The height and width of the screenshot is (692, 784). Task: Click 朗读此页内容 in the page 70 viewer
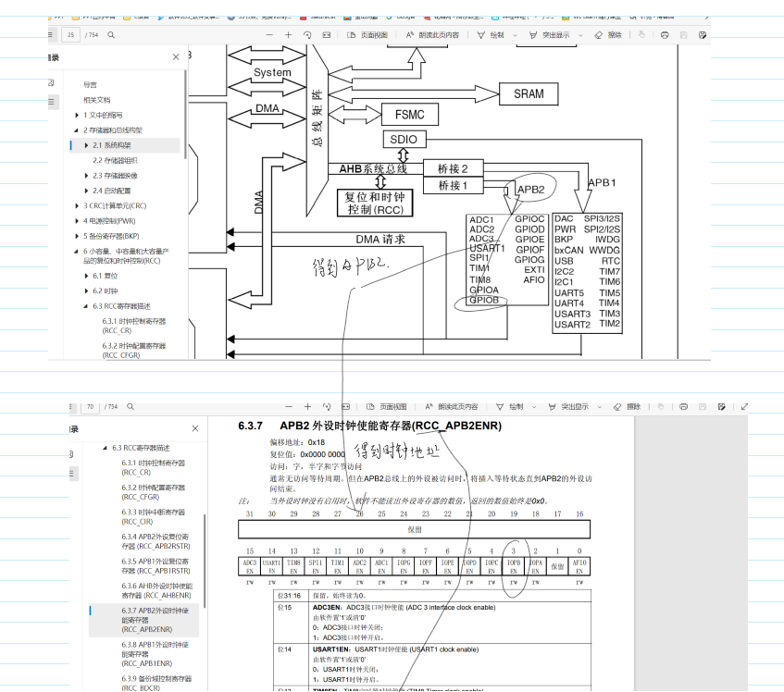tap(452, 407)
